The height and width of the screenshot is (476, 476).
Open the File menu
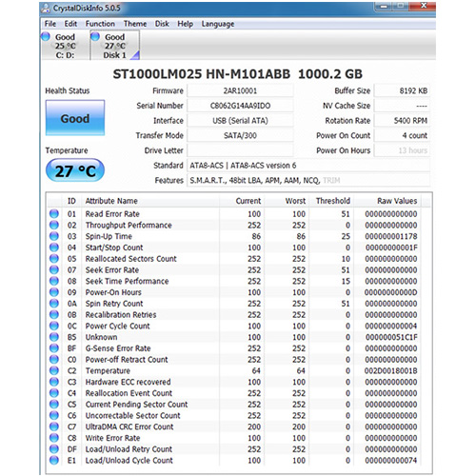coord(50,24)
